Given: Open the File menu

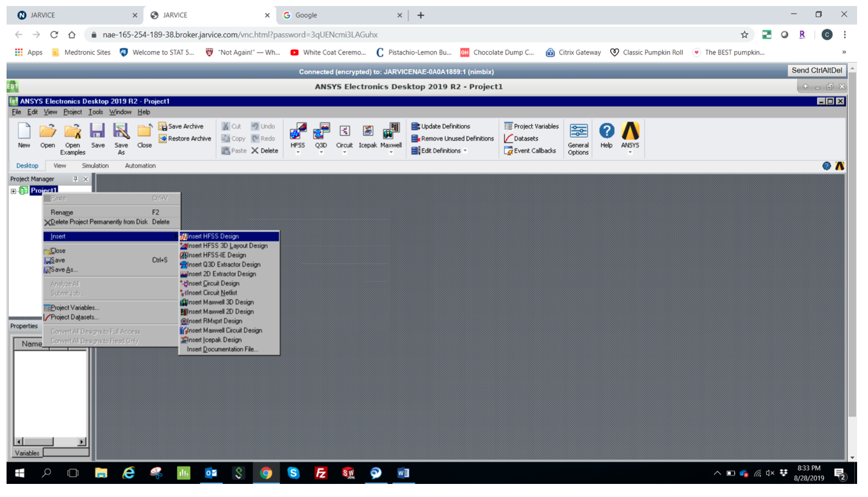Looking at the screenshot, I should click(x=16, y=112).
